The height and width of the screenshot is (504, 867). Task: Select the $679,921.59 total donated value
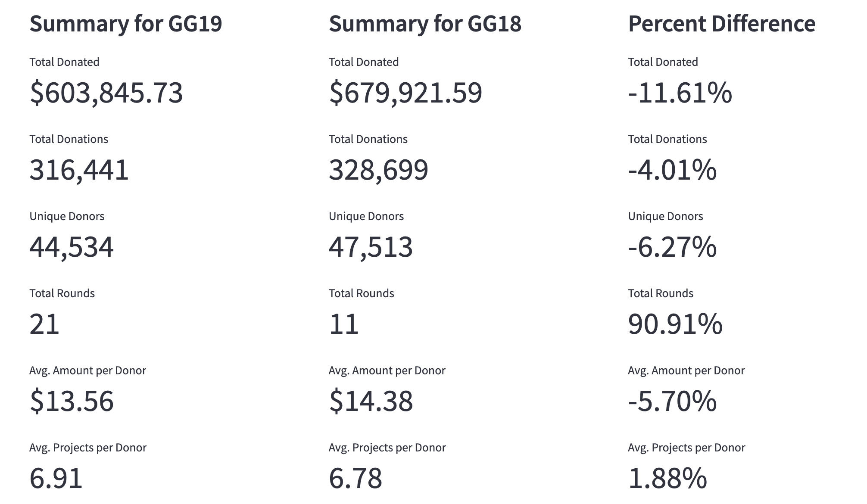tap(405, 93)
